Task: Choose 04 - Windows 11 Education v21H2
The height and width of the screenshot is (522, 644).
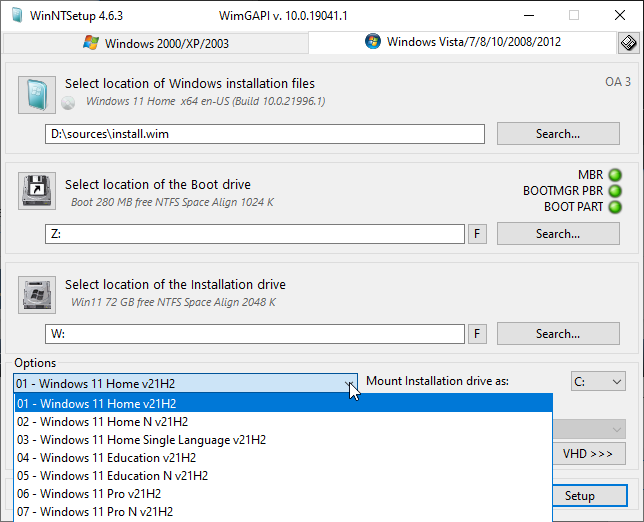Action: (283, 458)
